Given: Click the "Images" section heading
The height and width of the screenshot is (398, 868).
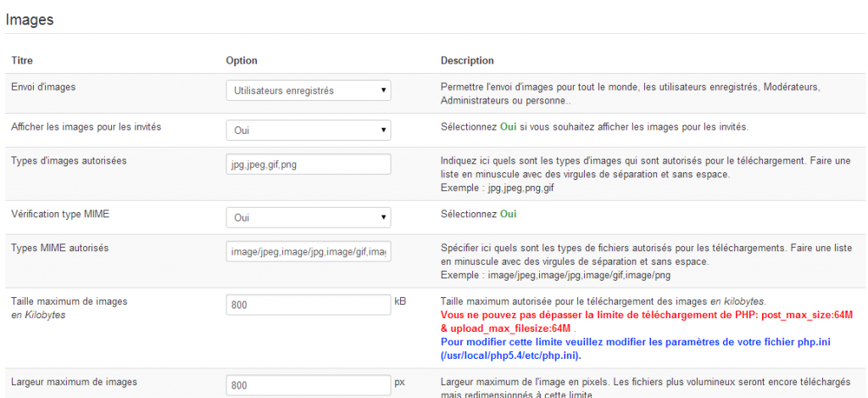Looking at the screenshot, I should click(30, 20).
